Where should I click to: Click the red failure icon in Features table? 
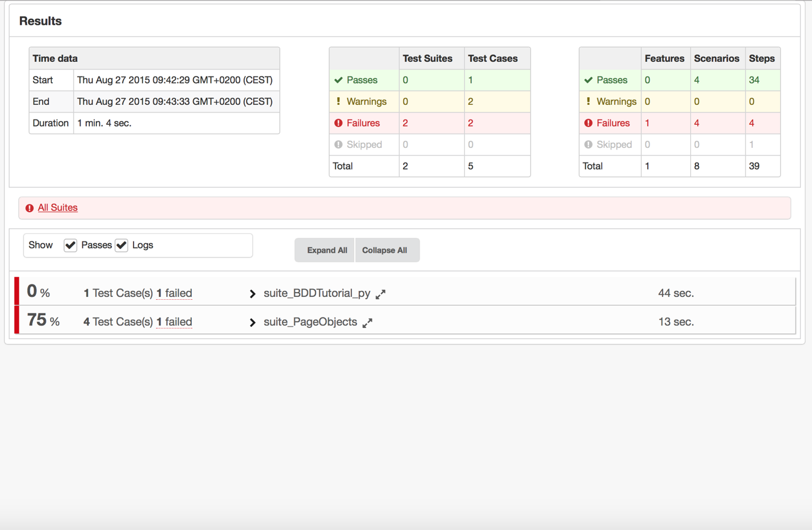[x=588, y=123]
